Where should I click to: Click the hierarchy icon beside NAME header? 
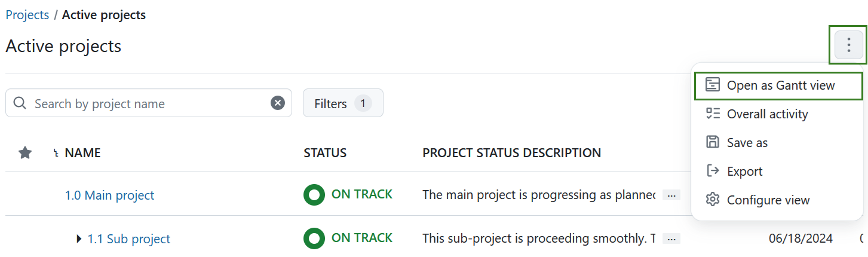pyautogui.click(x=56, y=154)
